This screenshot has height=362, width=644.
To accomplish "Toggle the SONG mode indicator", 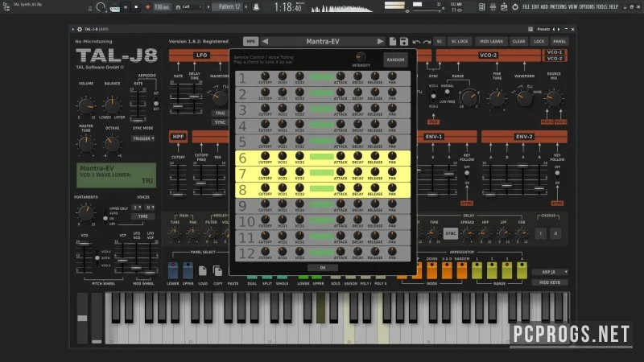I will click(x=115, y=8).
